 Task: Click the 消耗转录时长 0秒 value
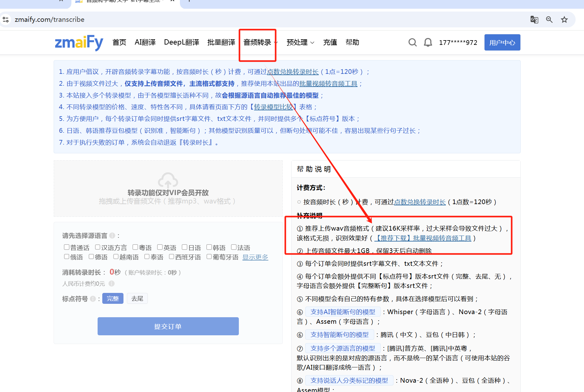coord(115,272)
